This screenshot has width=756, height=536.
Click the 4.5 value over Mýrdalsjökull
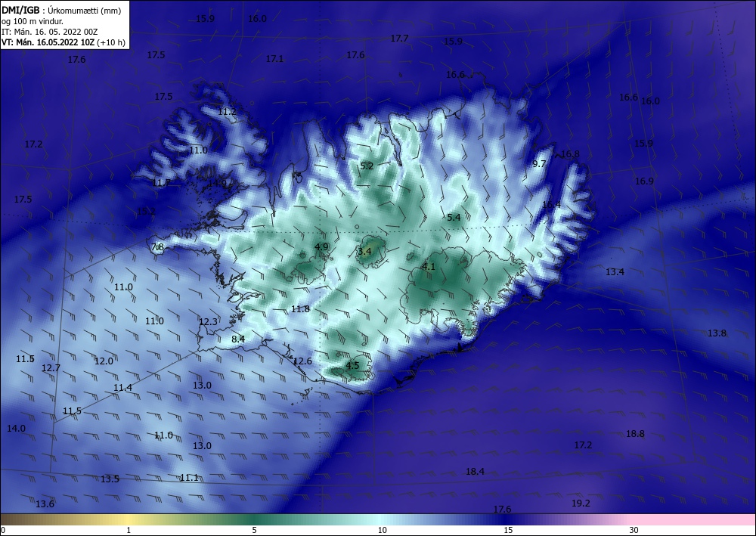click(x=352, y=365)
